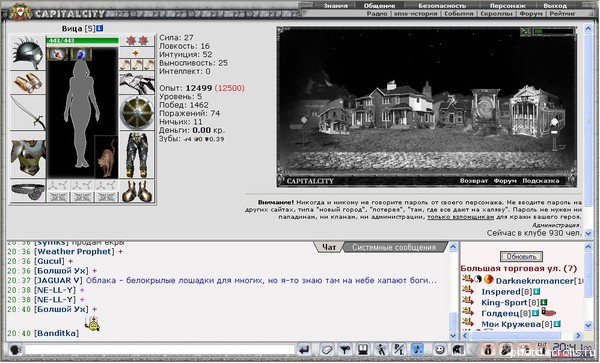This screenshot has height=363, width=600.
Task: Click the walking person icon in chat toolbar
Action: pos(381,350)
